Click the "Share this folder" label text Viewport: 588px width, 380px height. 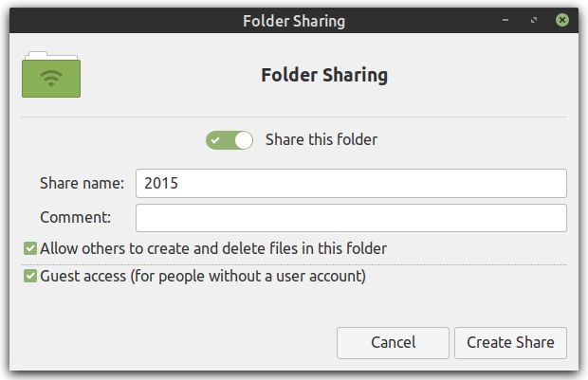click(x=322, y=140)
